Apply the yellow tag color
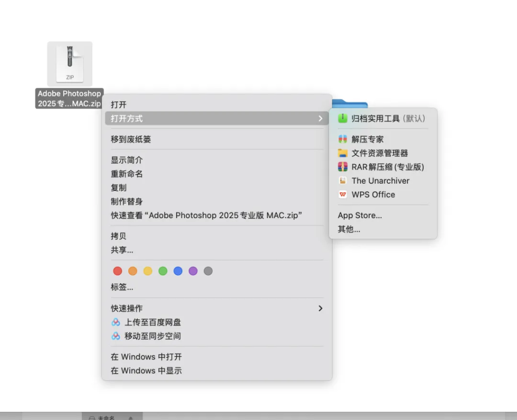Viewport: 517px width, 420px height. [x=148, y=271]
